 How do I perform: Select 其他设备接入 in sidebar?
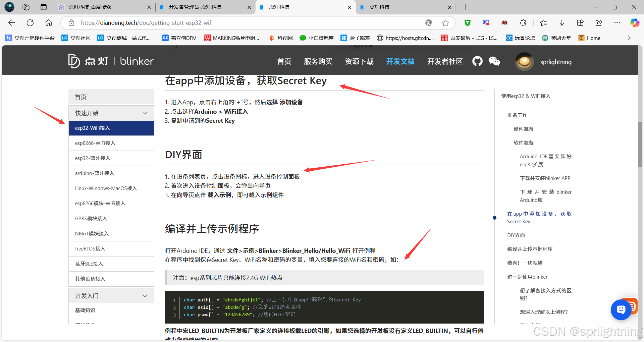point(111,279)
